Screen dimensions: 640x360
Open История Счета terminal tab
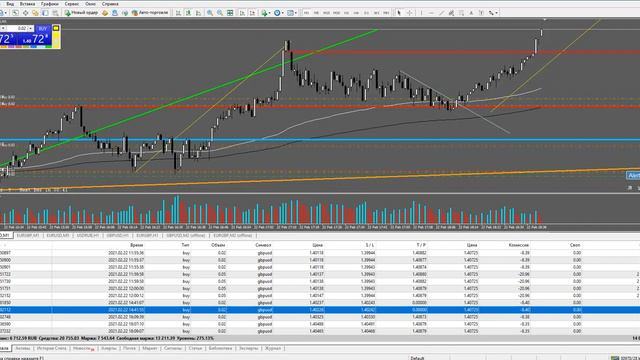pos(51,348)
